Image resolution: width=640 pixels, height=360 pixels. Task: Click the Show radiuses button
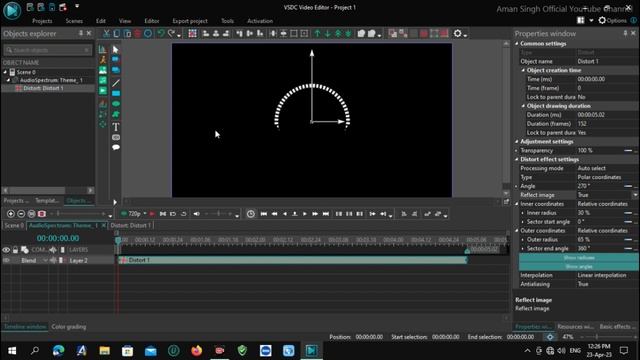click(x=579, y=258)
